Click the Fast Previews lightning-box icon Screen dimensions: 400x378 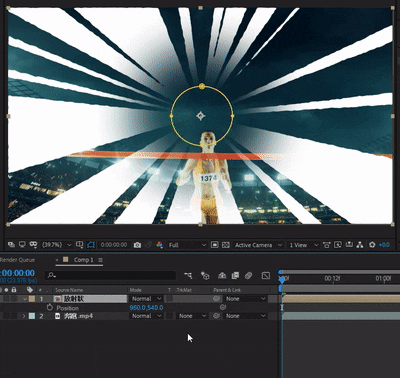338,245
